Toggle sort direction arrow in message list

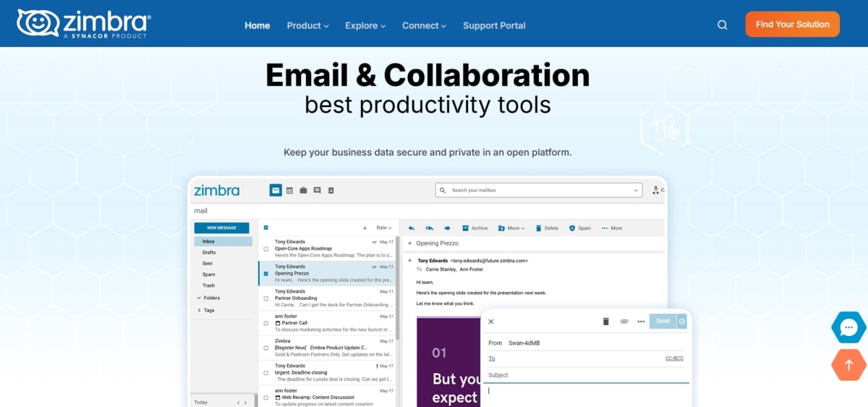tap(365, 227)
